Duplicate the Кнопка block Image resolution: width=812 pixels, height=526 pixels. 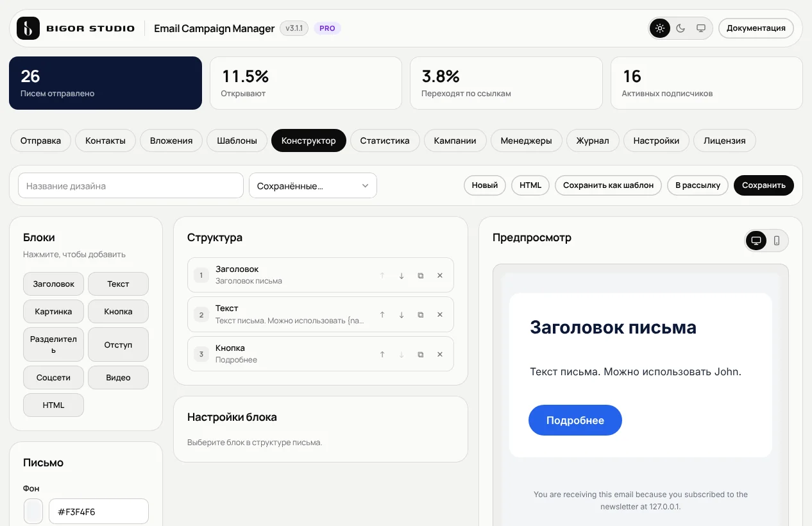421,354
